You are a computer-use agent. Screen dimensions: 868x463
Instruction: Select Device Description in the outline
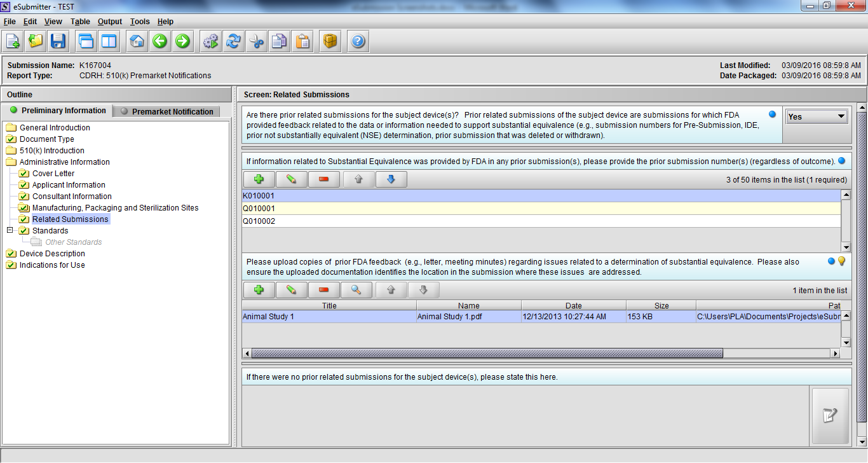click(x=52, y=254)
